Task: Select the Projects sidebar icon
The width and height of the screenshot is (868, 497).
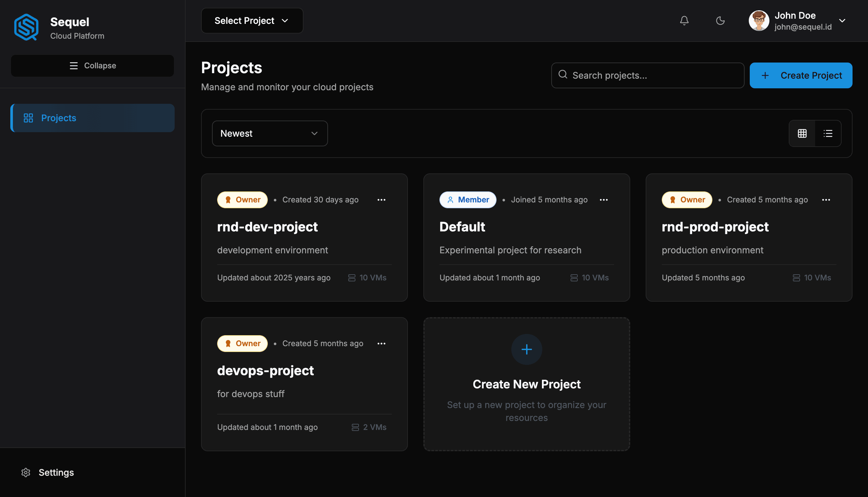Action: click(x=28, y=118)
